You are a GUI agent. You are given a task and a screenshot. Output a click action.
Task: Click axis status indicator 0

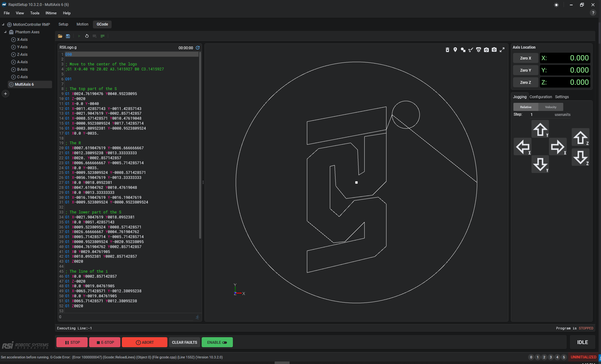[531, 357]
